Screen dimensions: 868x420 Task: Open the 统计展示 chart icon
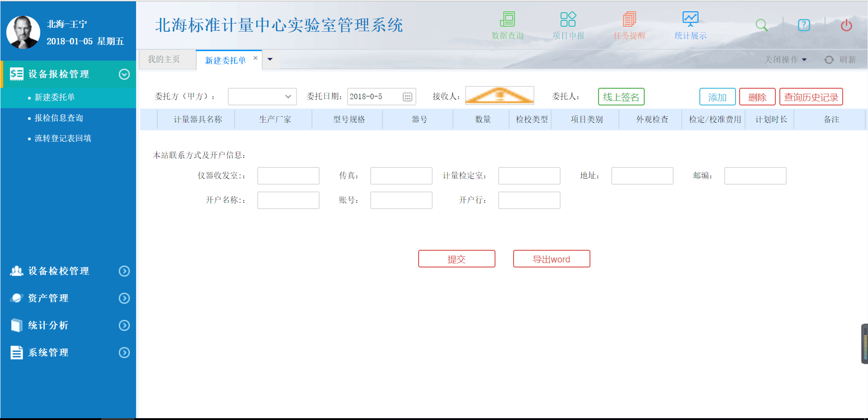[x=690, y=19]
